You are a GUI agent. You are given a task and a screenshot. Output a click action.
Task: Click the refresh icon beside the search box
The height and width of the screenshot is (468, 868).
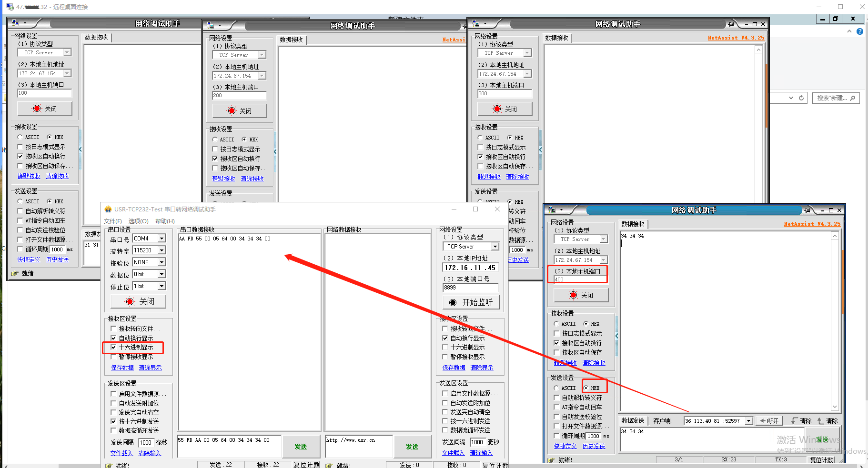[x=801, y=98]
